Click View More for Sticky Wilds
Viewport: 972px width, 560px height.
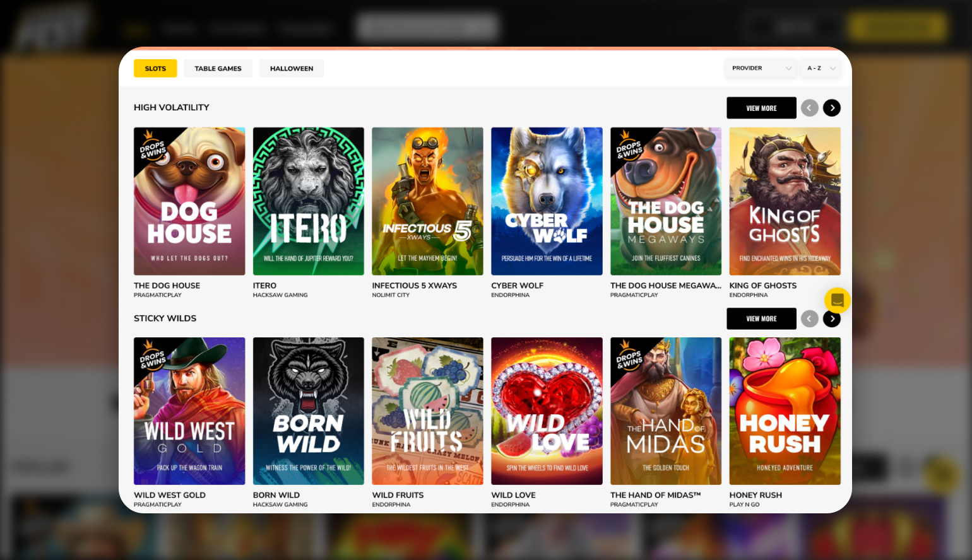tap(761, 318)
